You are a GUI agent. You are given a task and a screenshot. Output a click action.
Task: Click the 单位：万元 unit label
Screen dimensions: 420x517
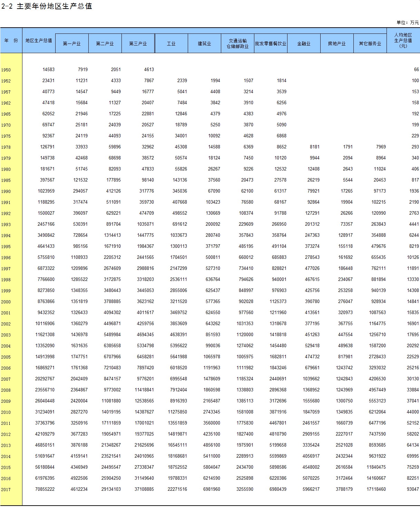pyautogui.click(x=408, y=22)
